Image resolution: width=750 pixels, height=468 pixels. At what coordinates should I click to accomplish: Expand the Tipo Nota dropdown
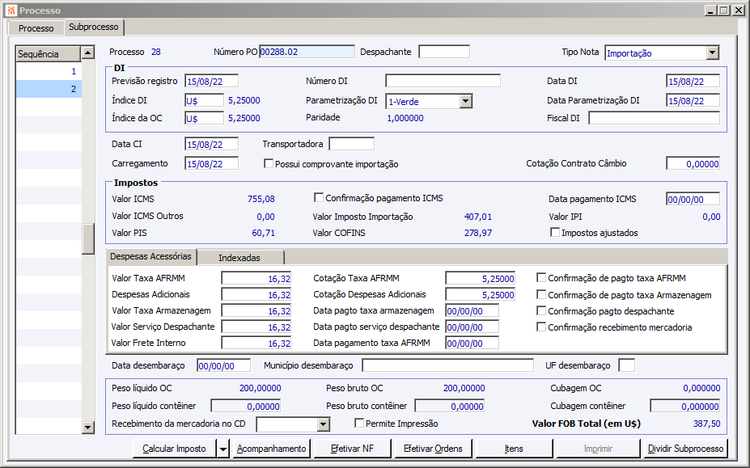point(712,53)
